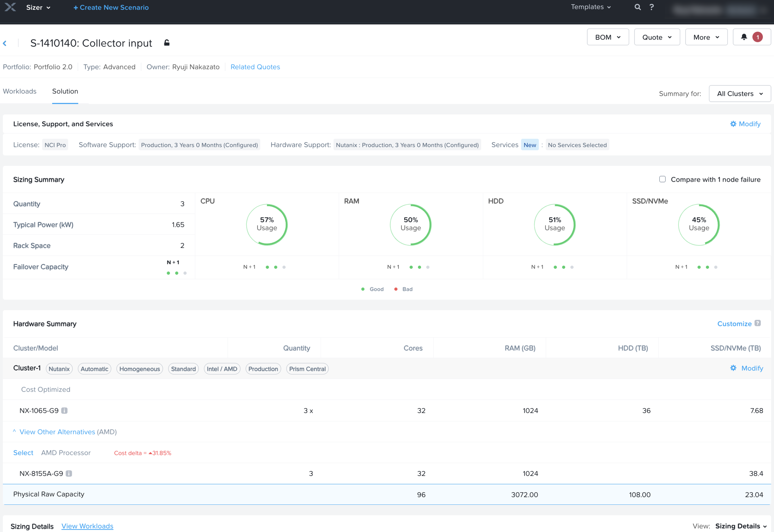Open the help question mark icon

pos(652,7)
